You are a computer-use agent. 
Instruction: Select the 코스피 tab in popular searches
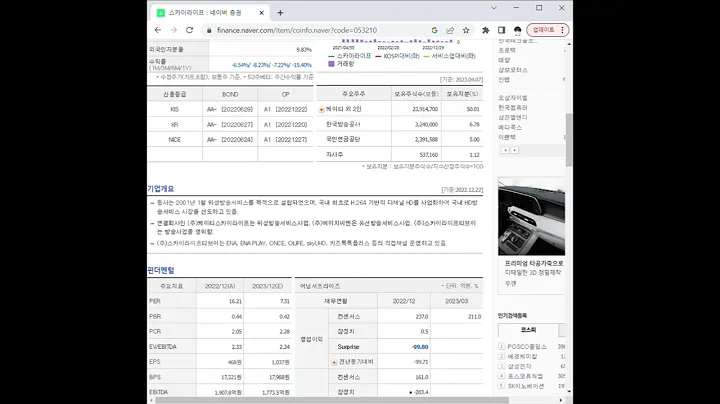(x=528, y=330)
